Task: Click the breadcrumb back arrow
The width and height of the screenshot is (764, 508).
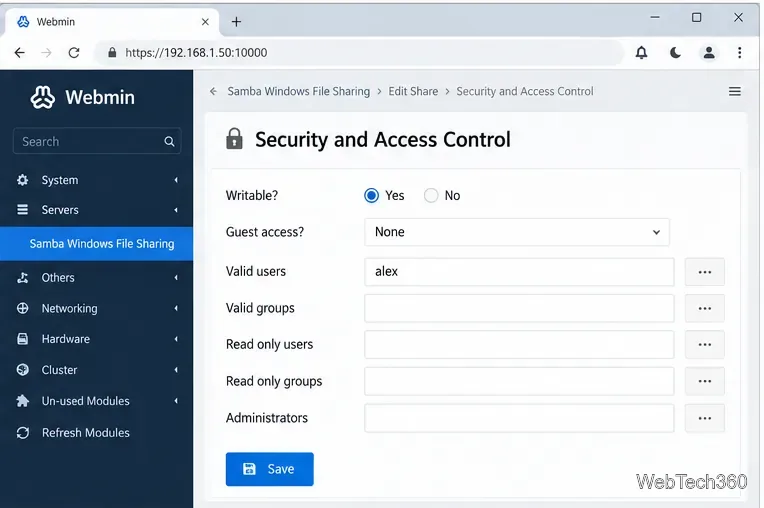Action: click(213, 91)
